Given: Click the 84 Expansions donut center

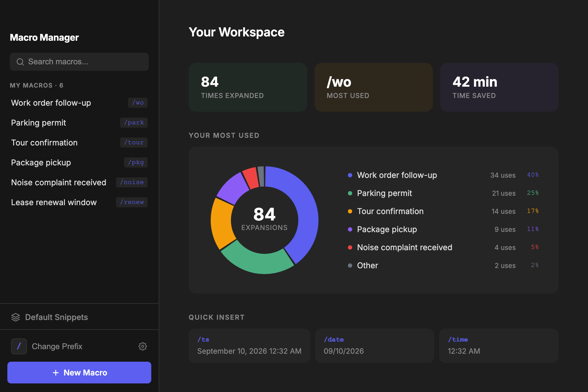Looking at the screenshot, I should [x=265, y=219].
